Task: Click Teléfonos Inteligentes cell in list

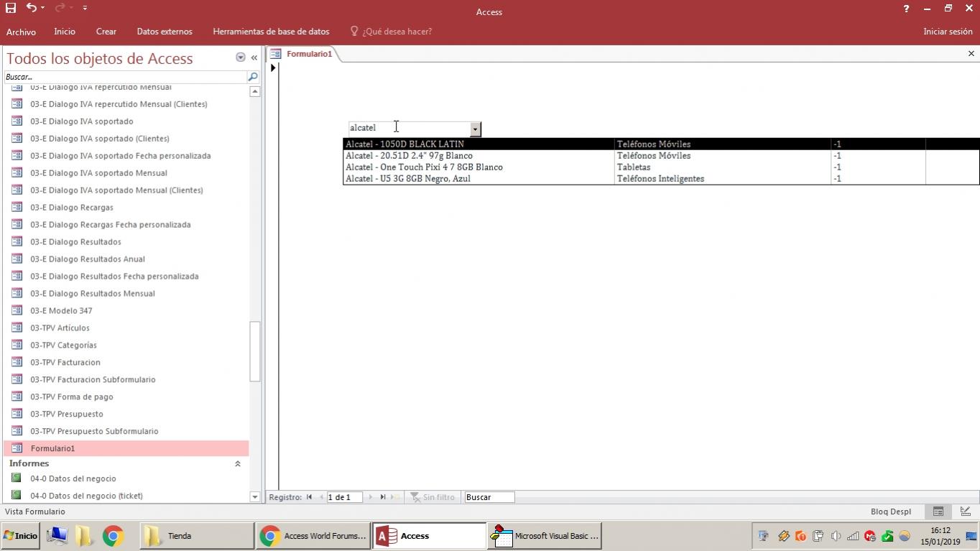Action: pyautogui.click(x=723, y=179)
